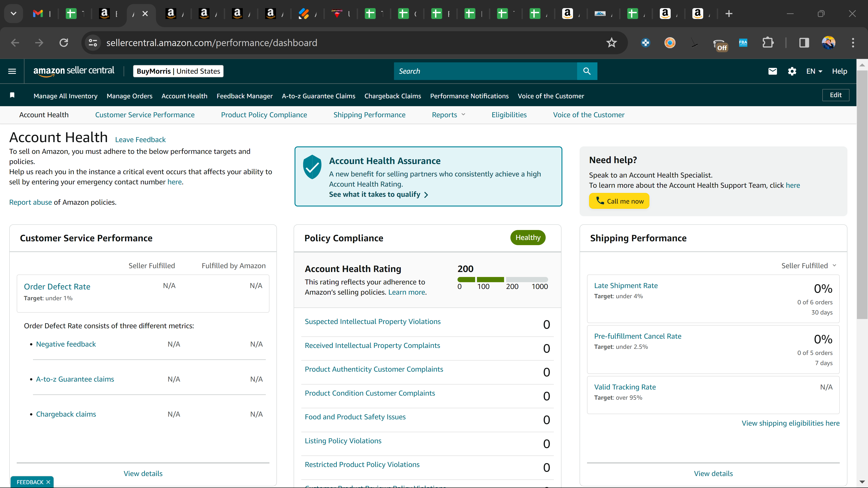Image resolution: width=868 pixels, height=488 pixels.
Task: Click the browser address bar URL
Action: 212,43
